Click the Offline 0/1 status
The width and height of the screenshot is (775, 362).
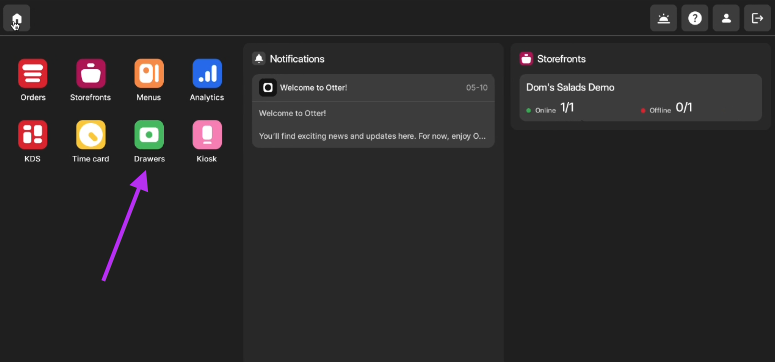[x=666, y=108]
